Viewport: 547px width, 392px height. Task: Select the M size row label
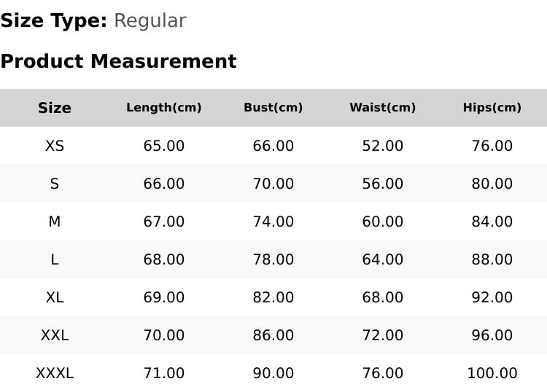(55, 222)
